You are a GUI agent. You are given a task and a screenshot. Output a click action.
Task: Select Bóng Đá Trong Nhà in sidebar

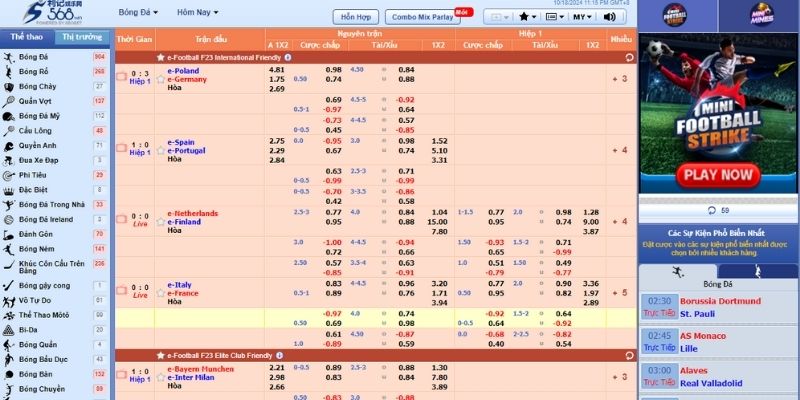point(54,205)
